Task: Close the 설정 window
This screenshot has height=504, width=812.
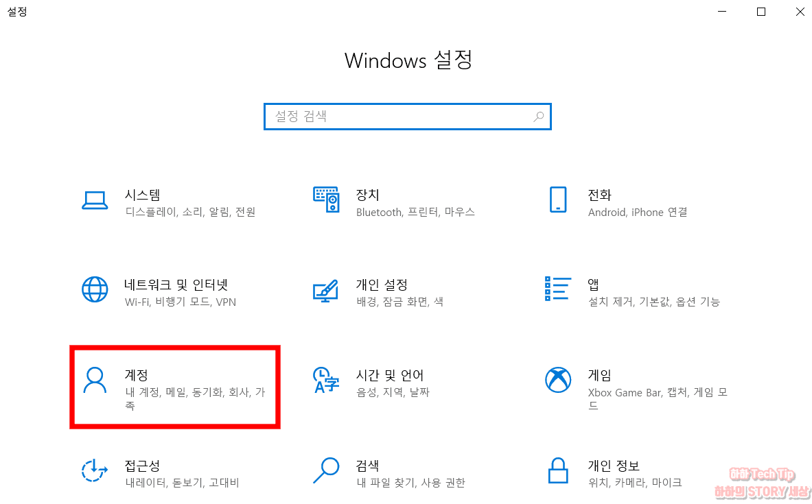Action: [800, 12]
